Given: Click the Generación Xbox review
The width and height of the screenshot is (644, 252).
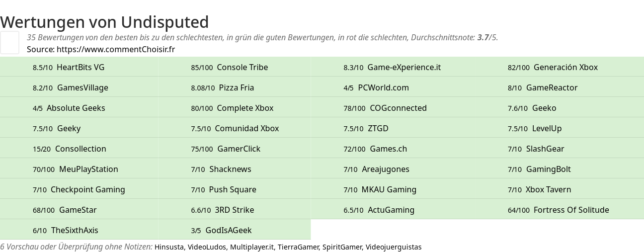Looking at the screenshot, I should [565, 67].
